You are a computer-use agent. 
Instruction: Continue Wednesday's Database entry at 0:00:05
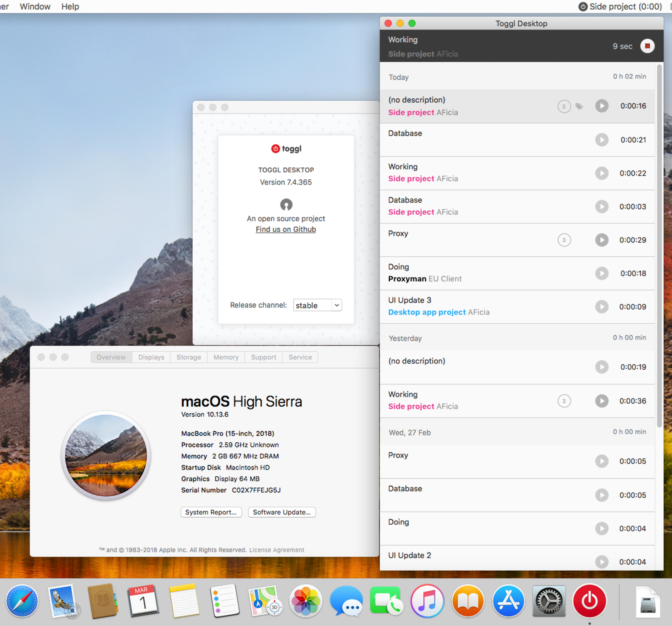tap(602, 495)
